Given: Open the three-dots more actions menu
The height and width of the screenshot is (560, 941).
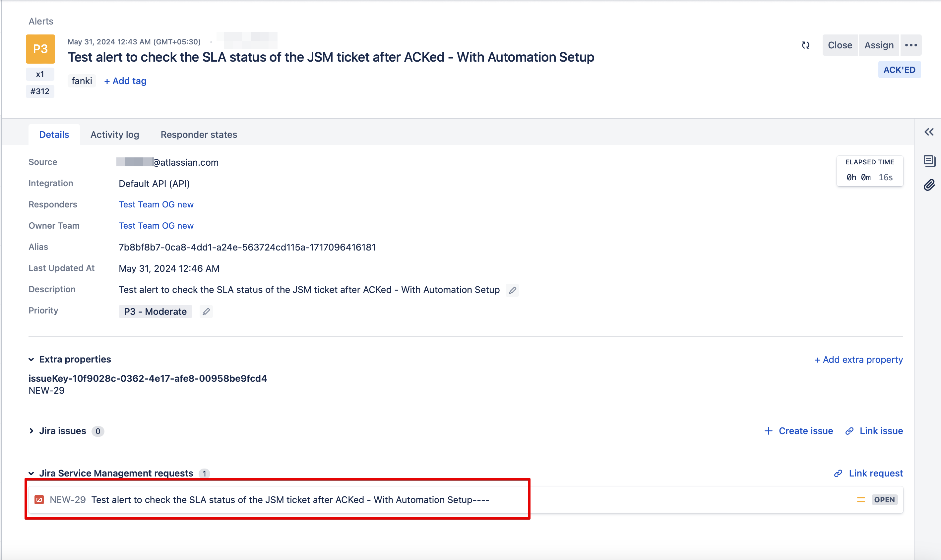Looking at the screenshot, I should click(911, 45).
